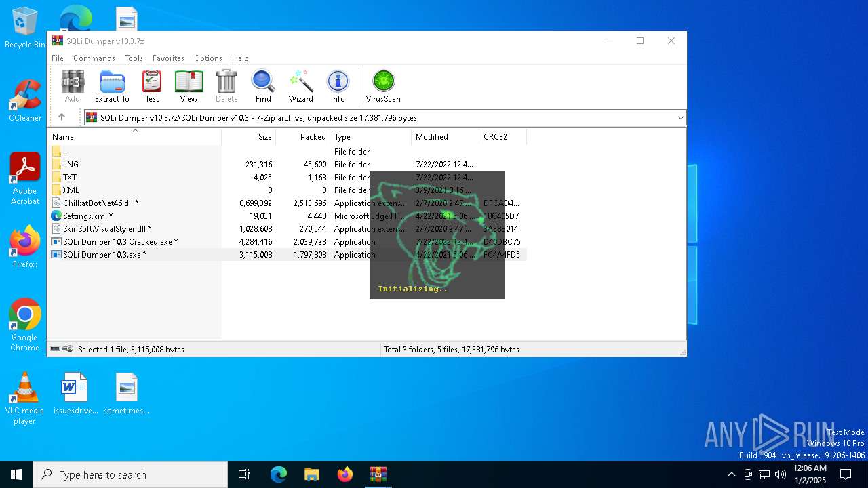868x488 pixels.
Task: Sort by the Packed column header
Action: coord(303,137)
